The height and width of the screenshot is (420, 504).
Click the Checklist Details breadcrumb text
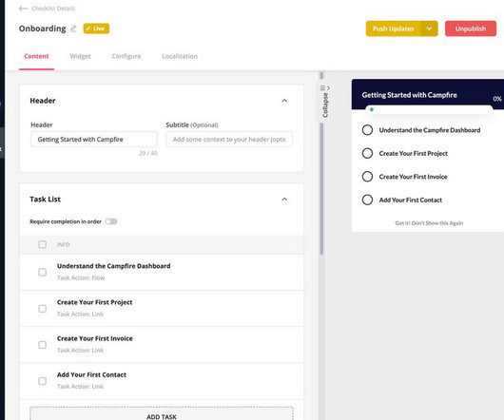click(x=53, y=9)
